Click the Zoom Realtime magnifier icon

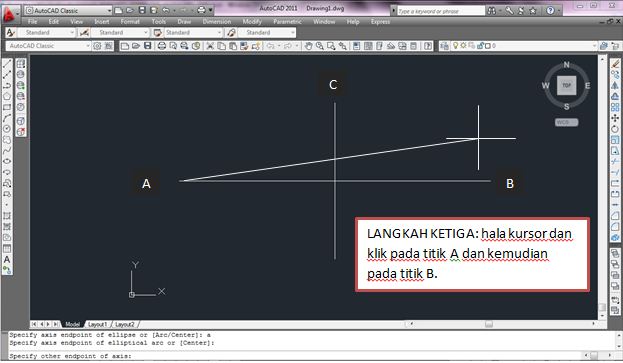tap(319, 46)
